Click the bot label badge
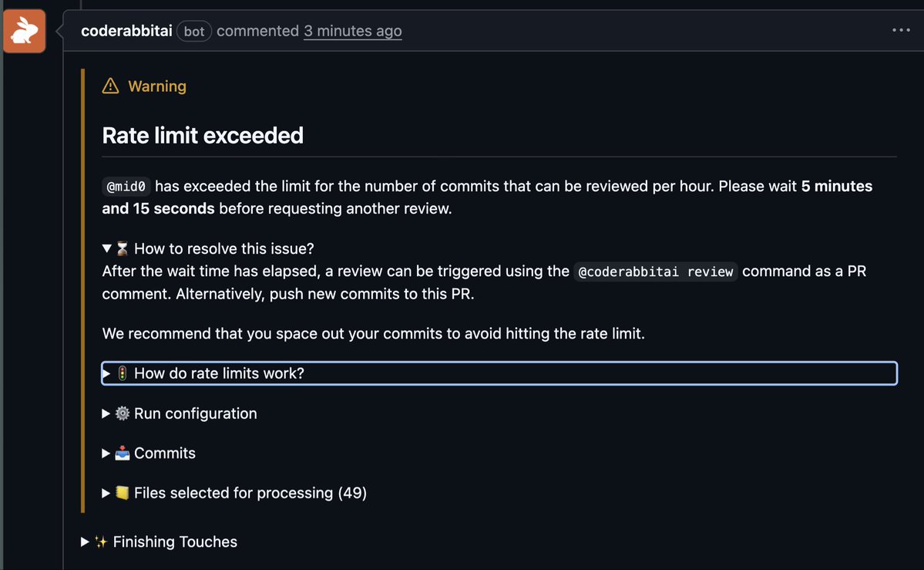Viewport: 924px width, 570px height. click(194, 32)
